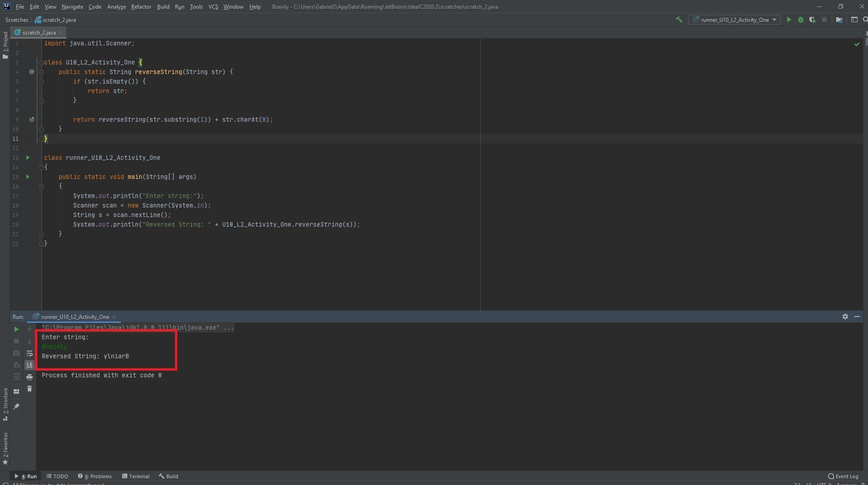
Task: Click the print icon in Run console
Action: (x=30, y=377)
